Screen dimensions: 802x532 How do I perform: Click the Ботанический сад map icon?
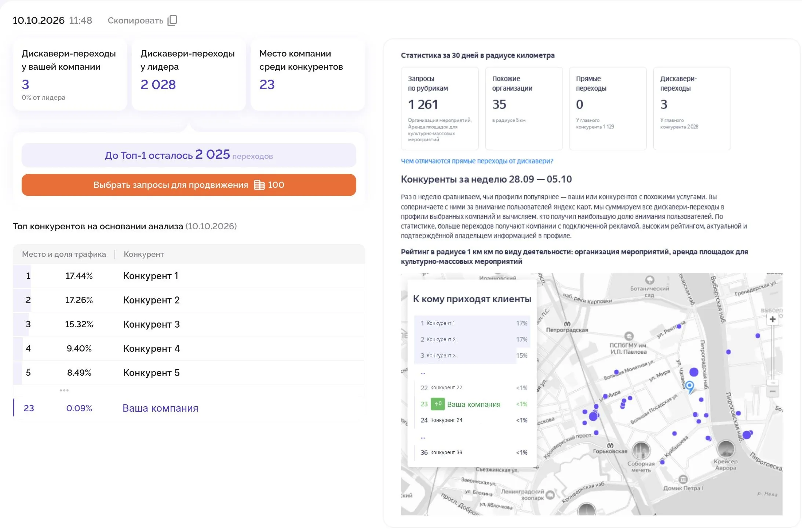pyautogui.click(x=650, y=280)
